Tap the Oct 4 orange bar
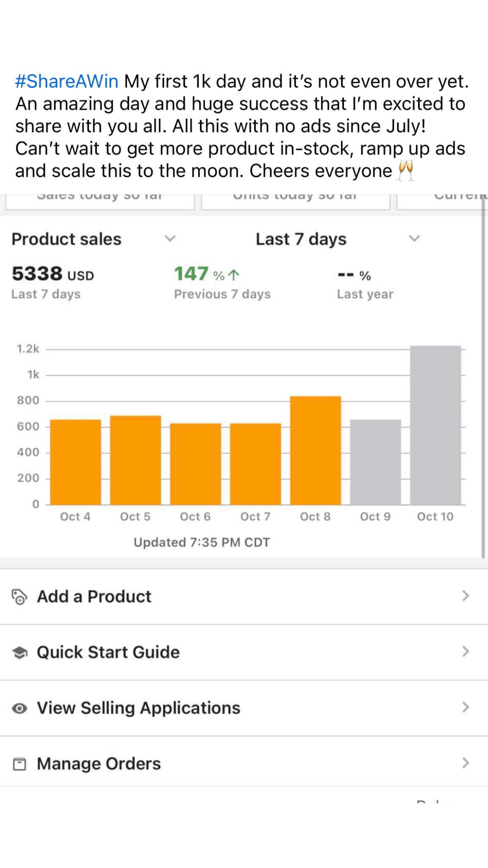 click(x=75, y=462)
